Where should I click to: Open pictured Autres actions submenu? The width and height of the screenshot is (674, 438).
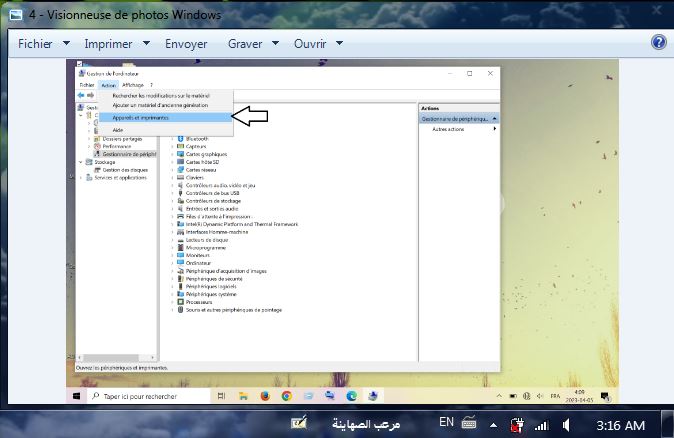(x=464, y=129)
